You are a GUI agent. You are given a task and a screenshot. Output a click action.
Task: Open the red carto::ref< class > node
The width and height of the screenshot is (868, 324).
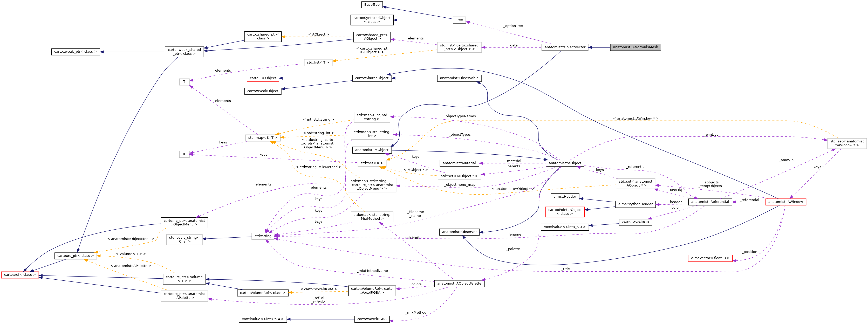pyautogui.click(x=20, y=275)
